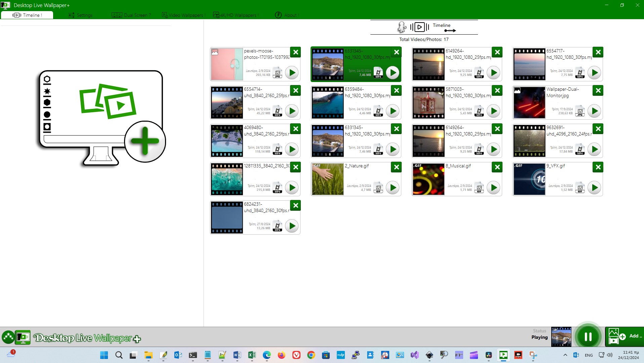Delete the Wallpaper-Dual-Monitor.jpg entry
The width and height of the screenshot is (644, 363).
tap(598, 90)
